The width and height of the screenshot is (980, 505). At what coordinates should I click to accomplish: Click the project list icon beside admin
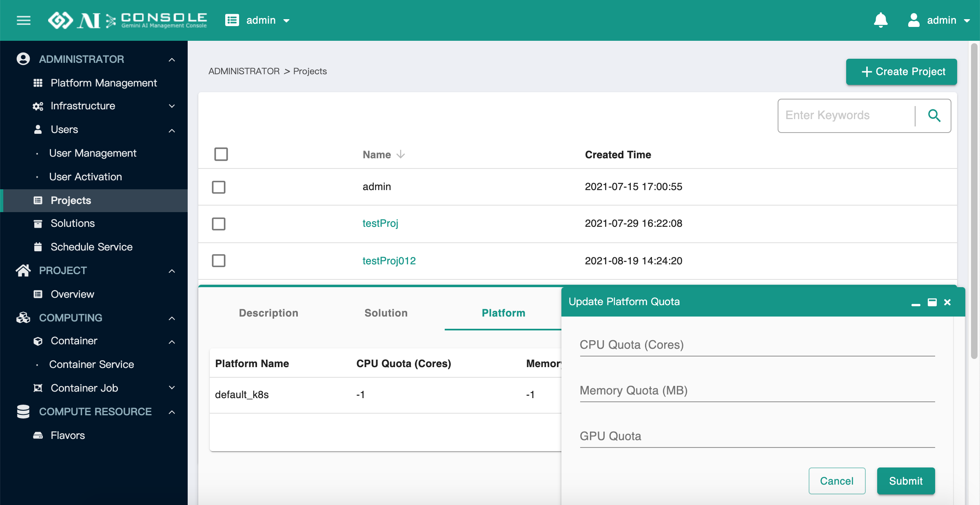coord(232,20)
